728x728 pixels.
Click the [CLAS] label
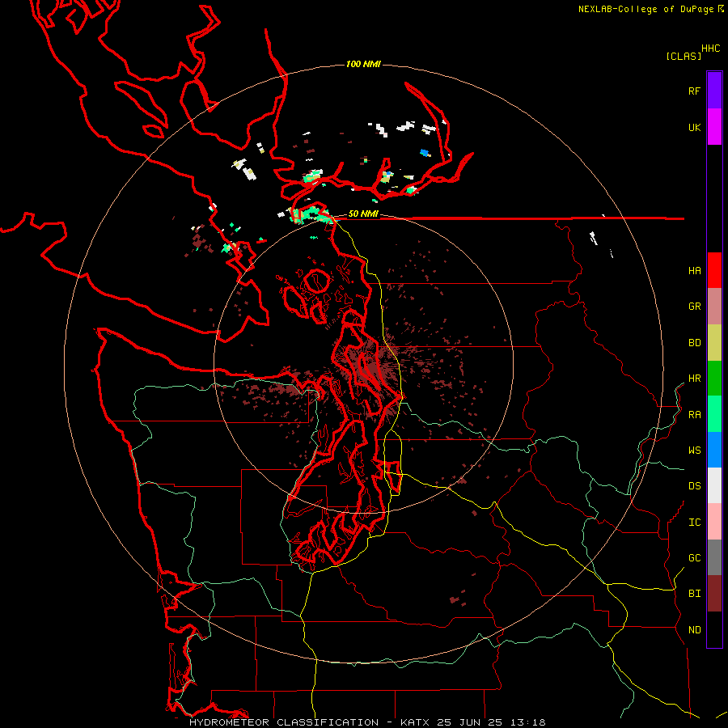tap(684, 56)
